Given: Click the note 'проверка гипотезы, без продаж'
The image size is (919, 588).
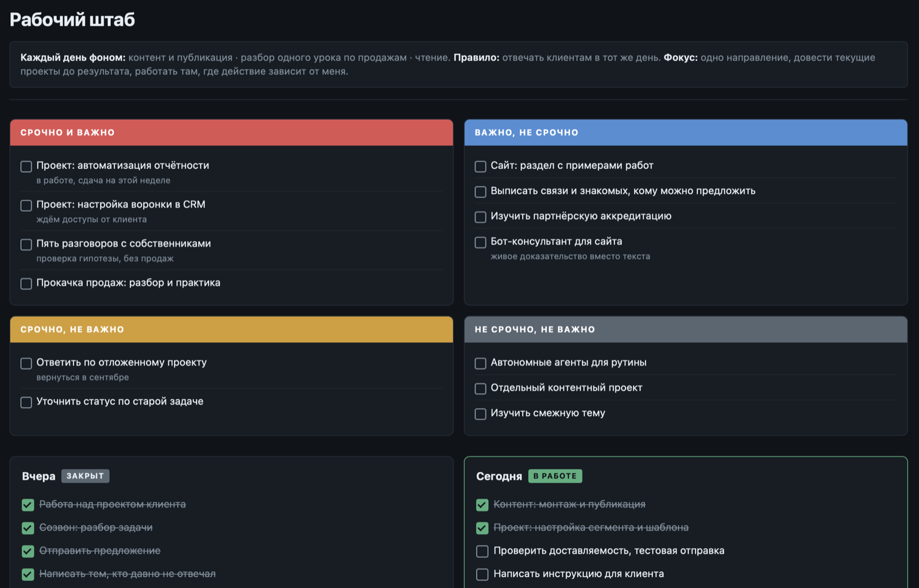Looking at the screenshot, I should 105,258.
